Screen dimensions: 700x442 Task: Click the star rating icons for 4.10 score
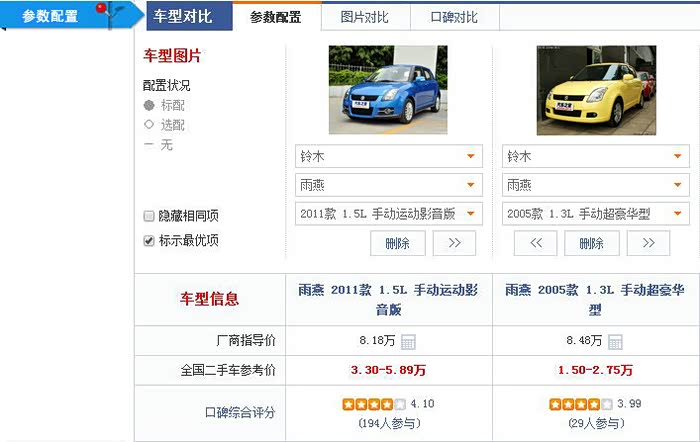374,404
